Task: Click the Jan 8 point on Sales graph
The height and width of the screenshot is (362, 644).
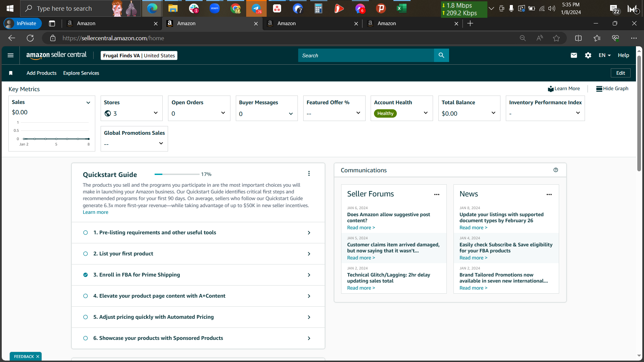Action: pyautogui.click(x=89, y=139)
